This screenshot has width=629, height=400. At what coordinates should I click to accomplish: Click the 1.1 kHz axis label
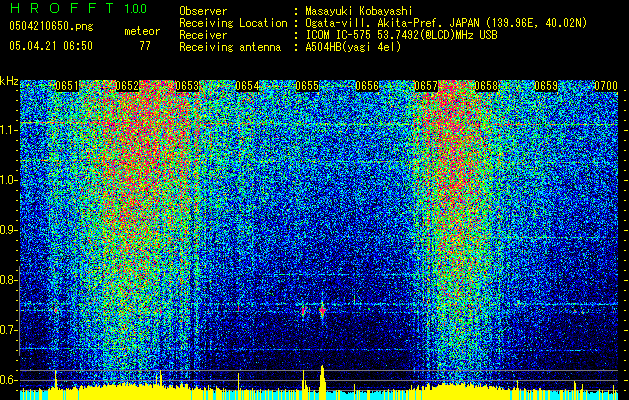pos(9,130)
